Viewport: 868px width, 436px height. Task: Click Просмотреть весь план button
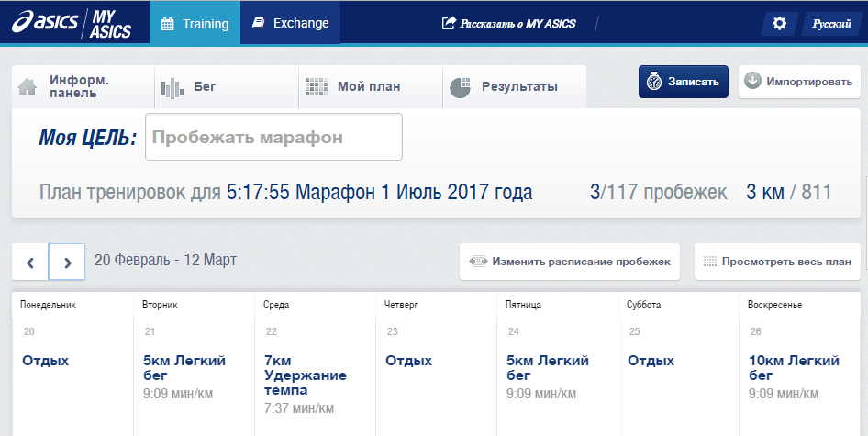coord(777,262)
